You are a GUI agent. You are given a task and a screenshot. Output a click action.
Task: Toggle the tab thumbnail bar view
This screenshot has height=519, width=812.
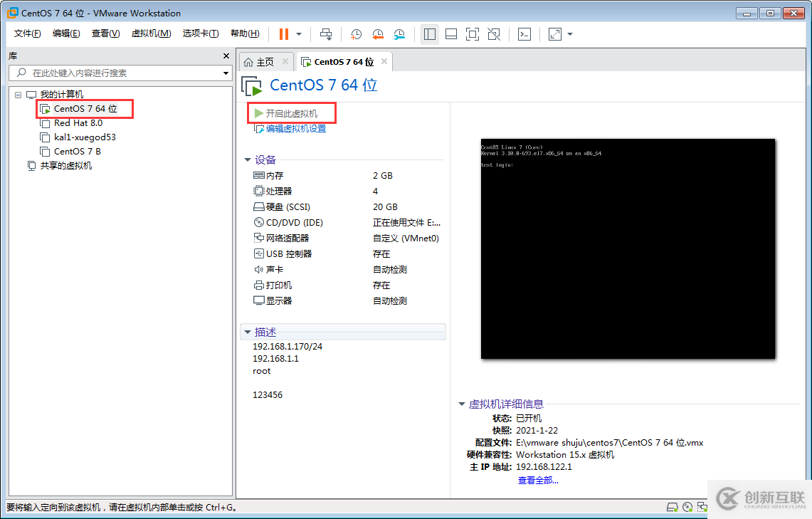[x=450, y=33]
